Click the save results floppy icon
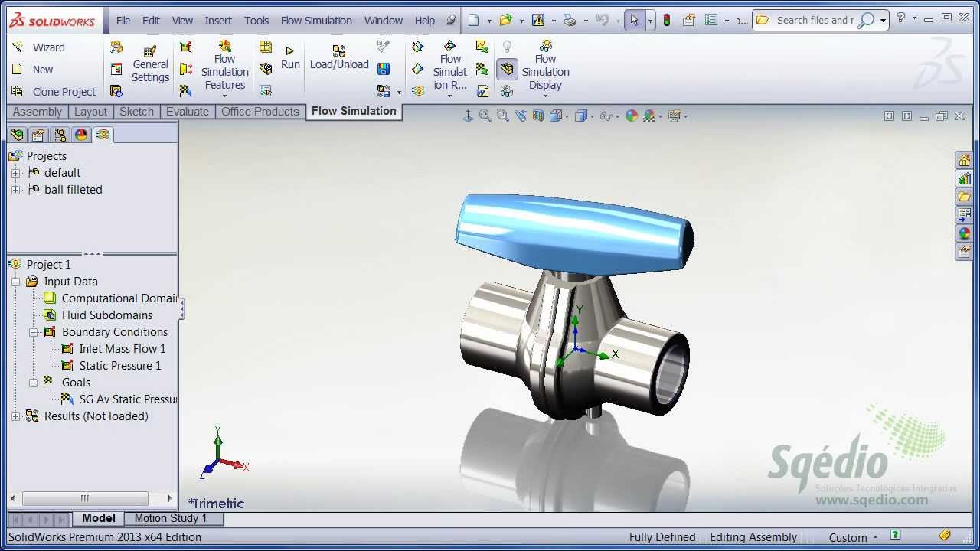Image resolution: width=980 pixels, height=551 pixels. (384, 70)
